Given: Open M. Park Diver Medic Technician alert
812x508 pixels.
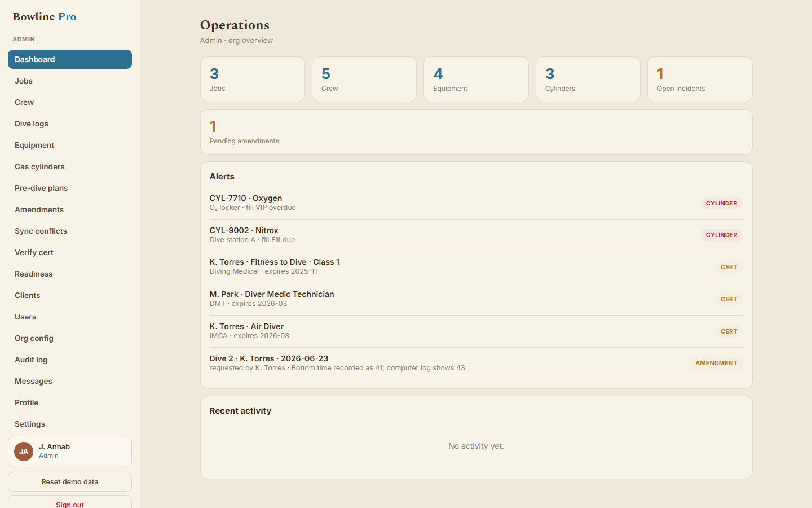Looking at the screenshot, I should point(476,299).
